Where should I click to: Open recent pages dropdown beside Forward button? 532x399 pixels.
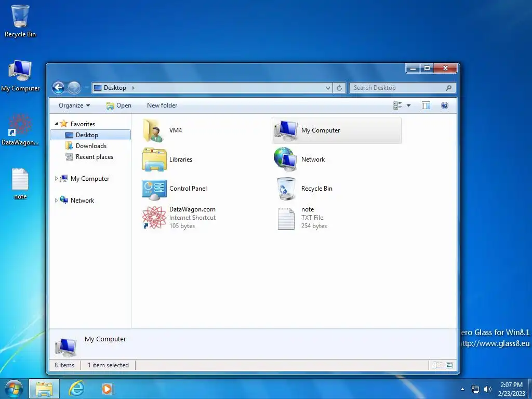pos(87,88)
